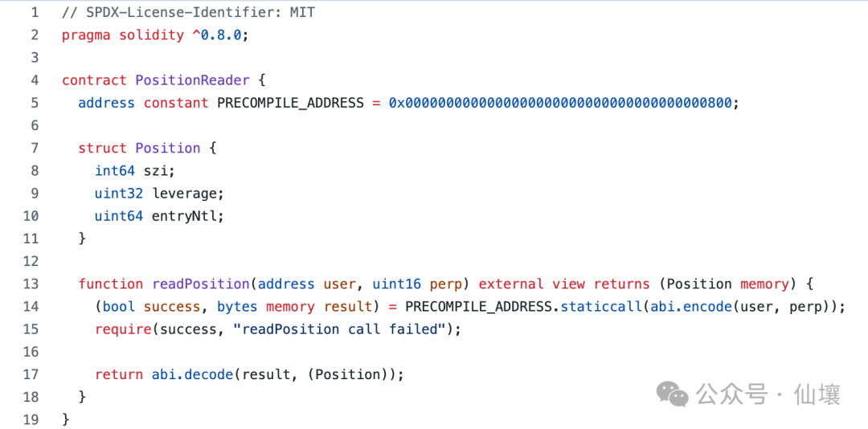Screen dimensions: 868x429
Task: Click the WeChat logo in the watermark
Action: coord(672,393)
